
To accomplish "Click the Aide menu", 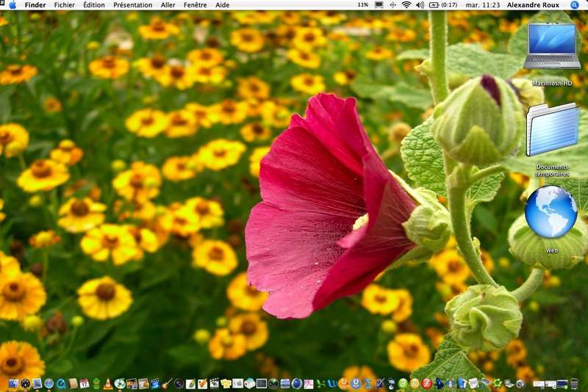I will pyautogui.click(x=222, y=5).
